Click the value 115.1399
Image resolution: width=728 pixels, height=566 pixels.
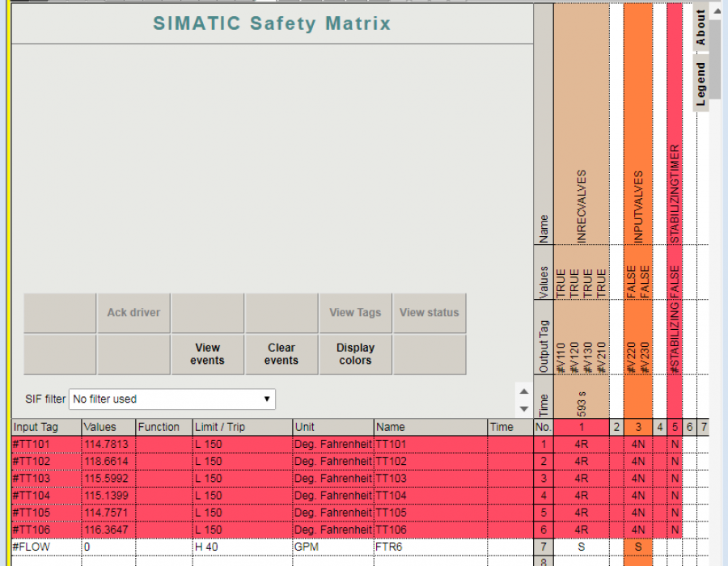point(106,496)
